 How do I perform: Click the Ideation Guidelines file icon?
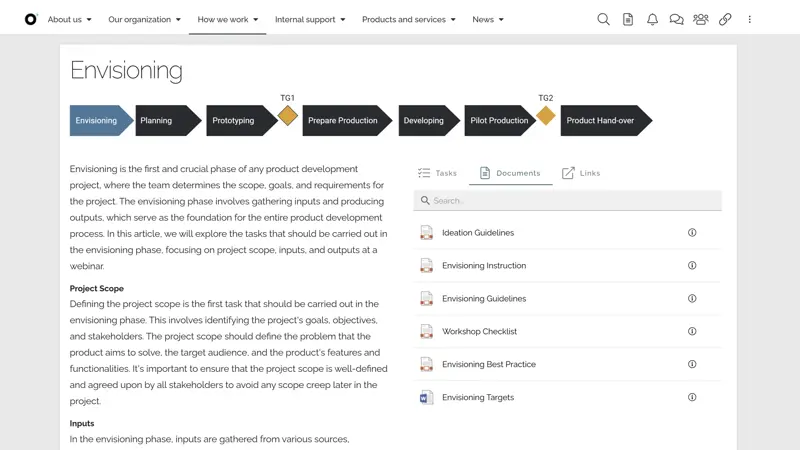427,233
